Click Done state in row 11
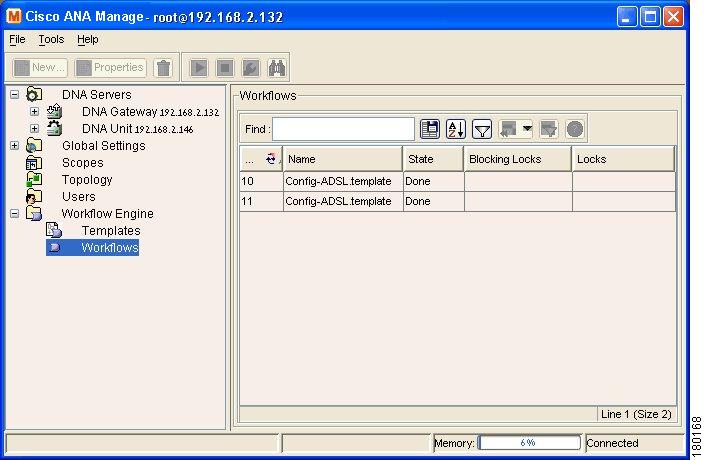Viewport: 704px width, 460px height. point(418,201)
